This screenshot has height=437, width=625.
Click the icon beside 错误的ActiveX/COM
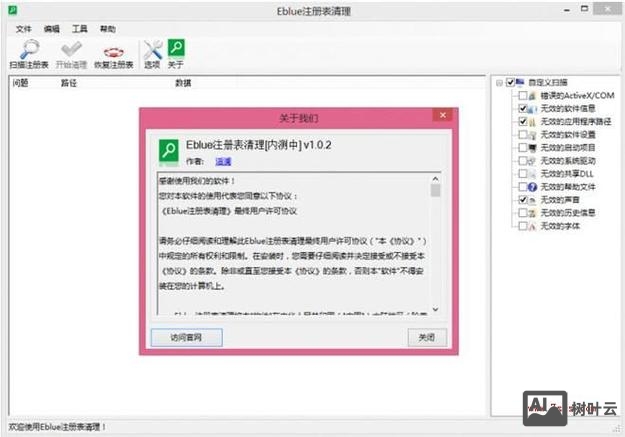tap(532, 96)
